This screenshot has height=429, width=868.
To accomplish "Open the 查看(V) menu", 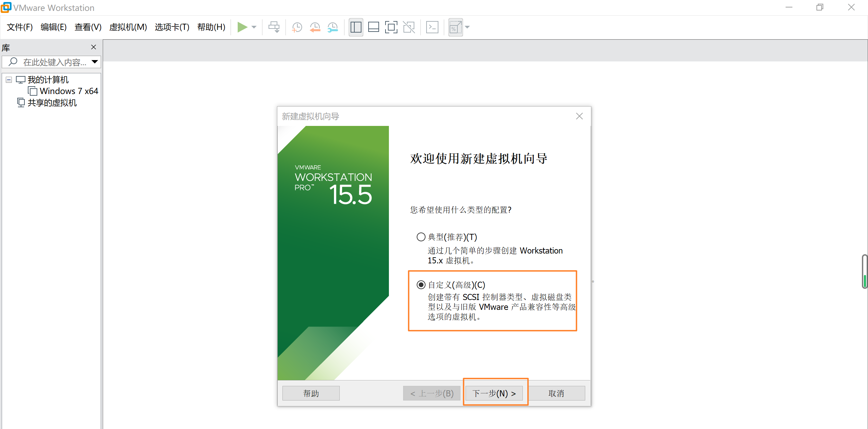I will pyautogui.click(x=88, y=27).
